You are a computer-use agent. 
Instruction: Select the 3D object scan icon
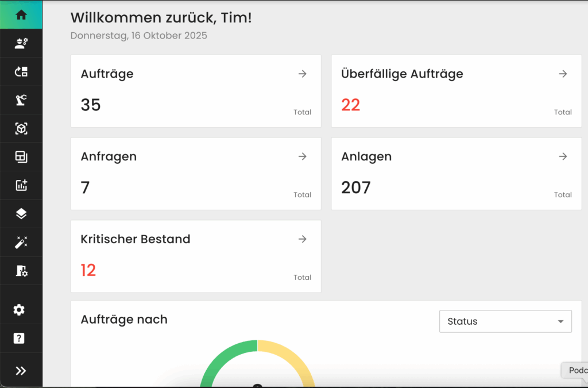(x=21, y=128)
